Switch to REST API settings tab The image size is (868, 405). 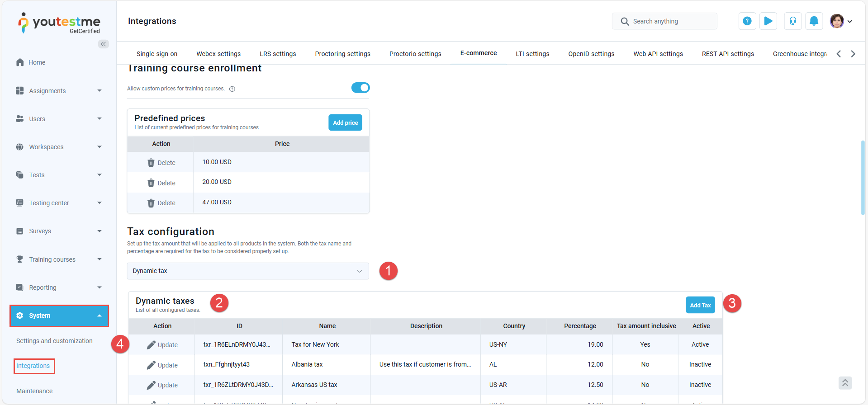(x=728, y=54)
